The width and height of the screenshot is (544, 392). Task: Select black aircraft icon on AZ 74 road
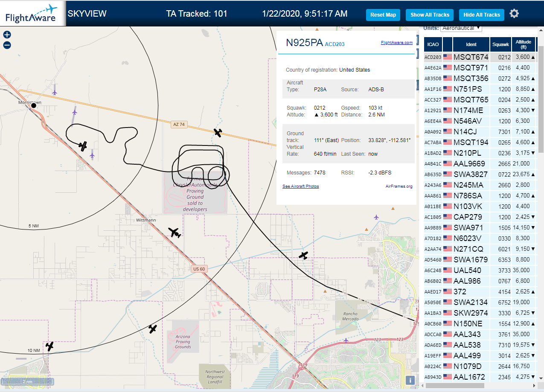click(218, 133)
